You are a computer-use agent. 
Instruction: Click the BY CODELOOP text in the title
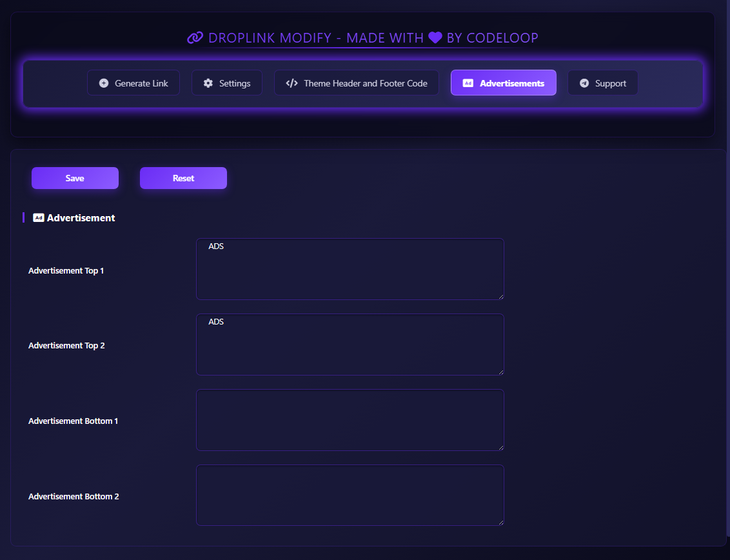coord(493,37)
